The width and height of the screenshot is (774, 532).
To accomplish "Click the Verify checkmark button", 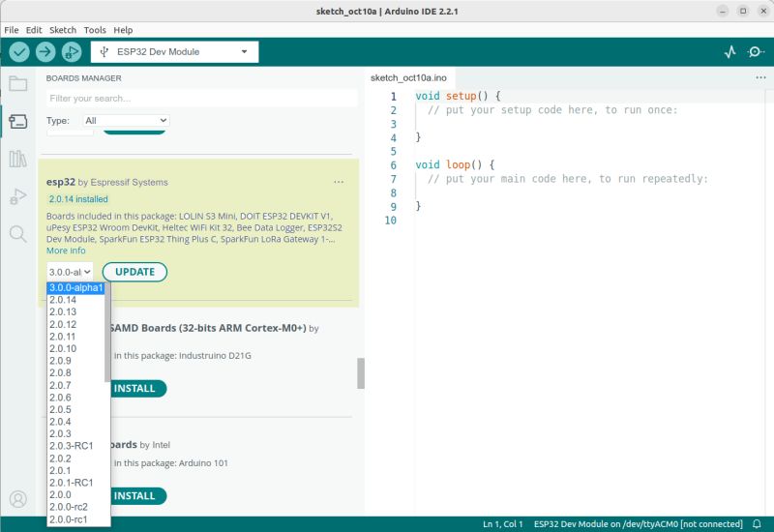I will (19, 52).
